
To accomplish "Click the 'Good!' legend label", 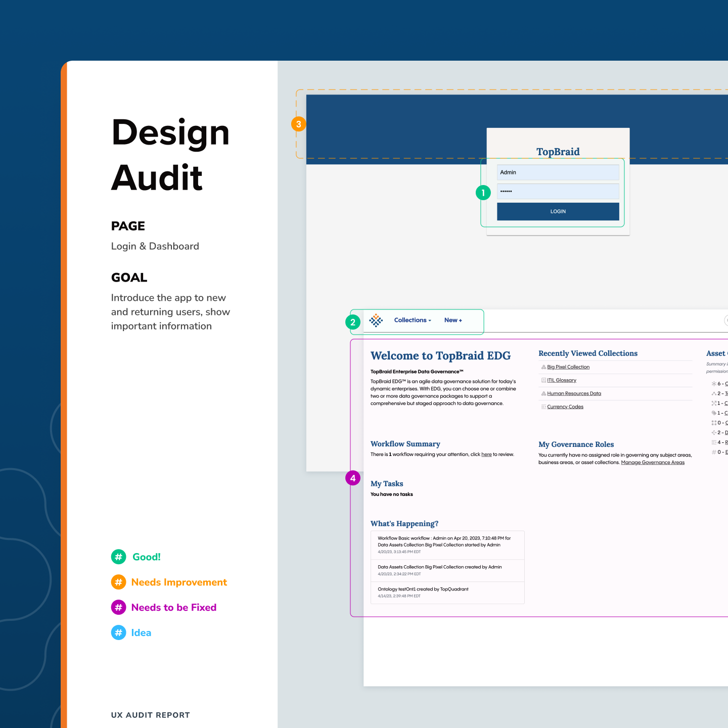I will tap(147, 557).
